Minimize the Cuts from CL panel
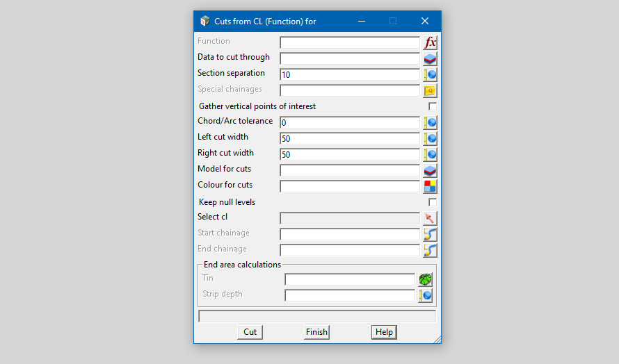Screen dimensions: 619x364 coord(362,21)
